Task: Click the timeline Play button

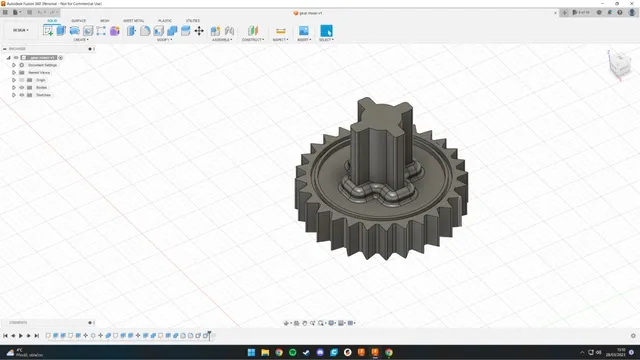Action: point(21,336)
